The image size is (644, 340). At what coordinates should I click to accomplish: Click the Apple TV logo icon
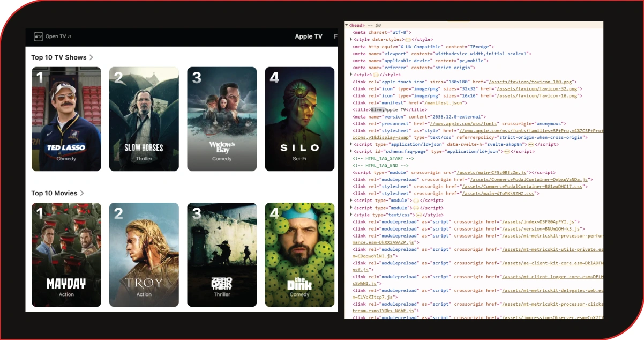pos(39,36)
